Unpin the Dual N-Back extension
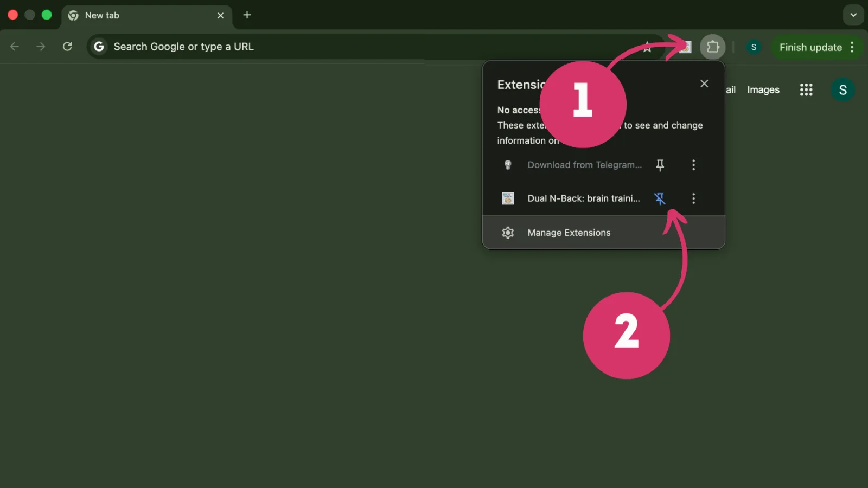 click(660, 198)
